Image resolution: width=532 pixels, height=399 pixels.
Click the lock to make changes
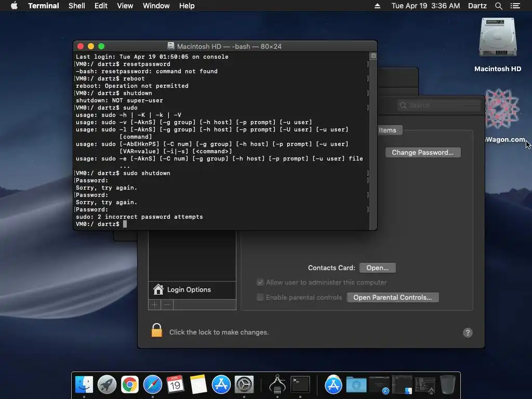[x=157, y=330]
